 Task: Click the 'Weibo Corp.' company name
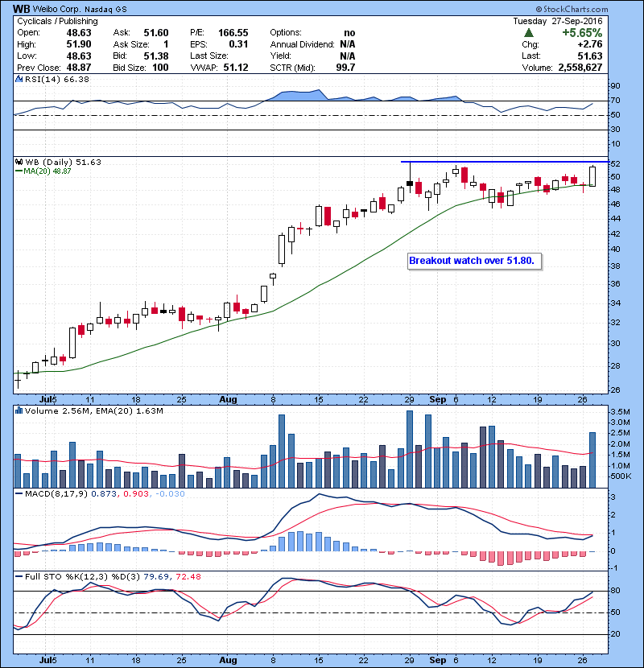tap(57, 10)
